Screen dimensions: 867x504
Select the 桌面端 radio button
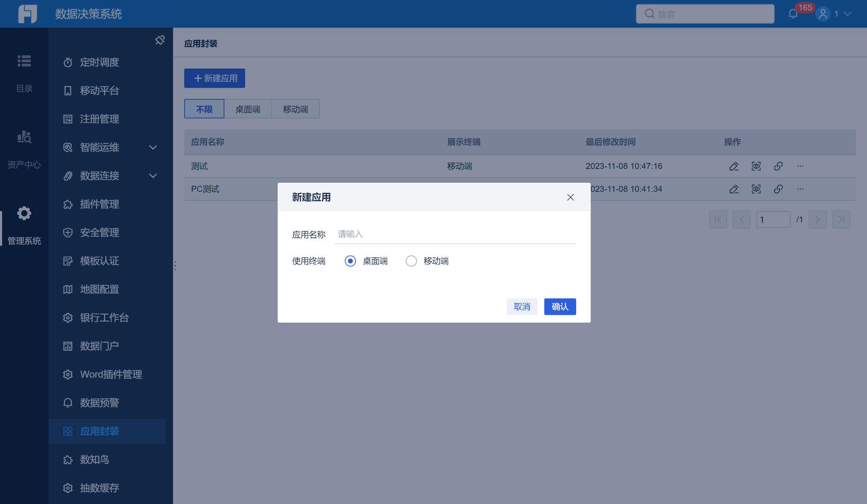pos(350,261)
